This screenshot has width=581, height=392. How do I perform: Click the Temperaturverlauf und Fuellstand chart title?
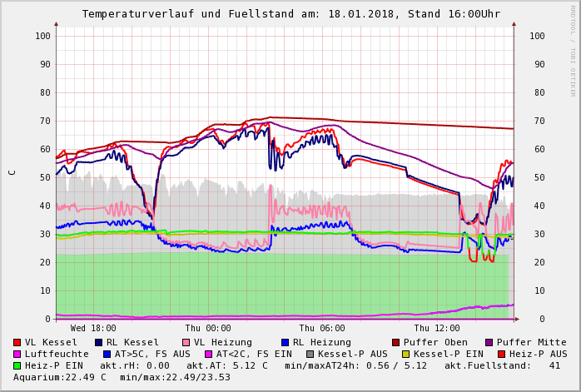pos(290,14)
